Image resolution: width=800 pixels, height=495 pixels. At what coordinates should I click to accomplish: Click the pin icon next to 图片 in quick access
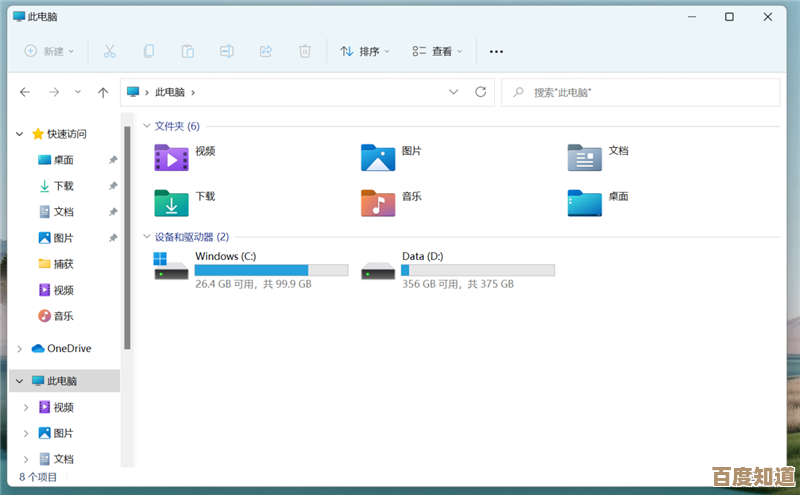pyautogui.click(x=113, y=238)
